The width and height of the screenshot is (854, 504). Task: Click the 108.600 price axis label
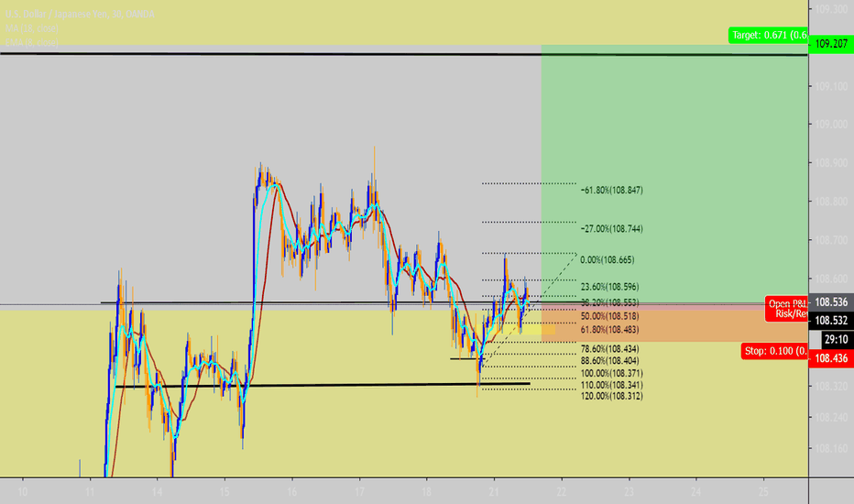831,279
